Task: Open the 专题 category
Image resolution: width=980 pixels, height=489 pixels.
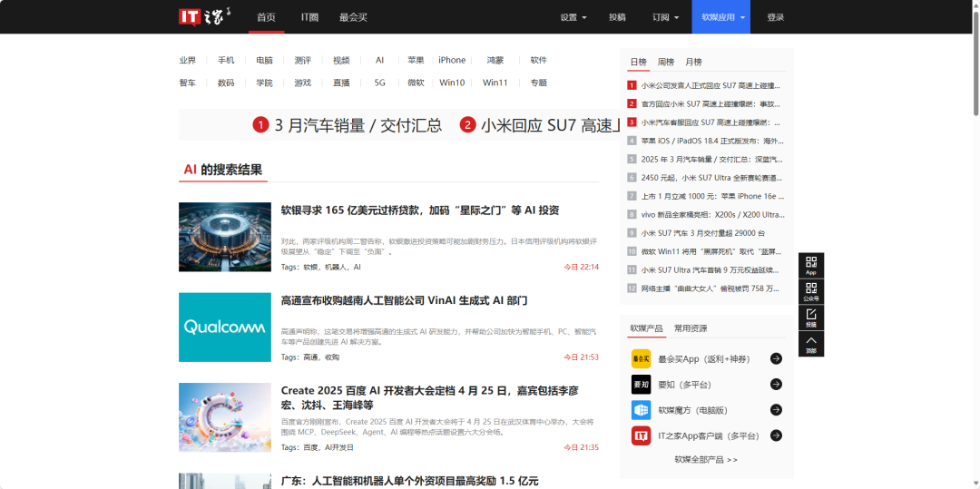Action: click(539, 83)
